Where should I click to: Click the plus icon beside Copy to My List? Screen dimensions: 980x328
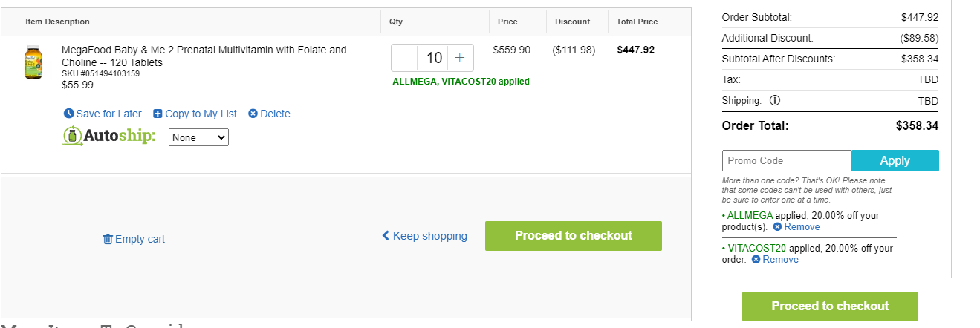coord(158,114)
